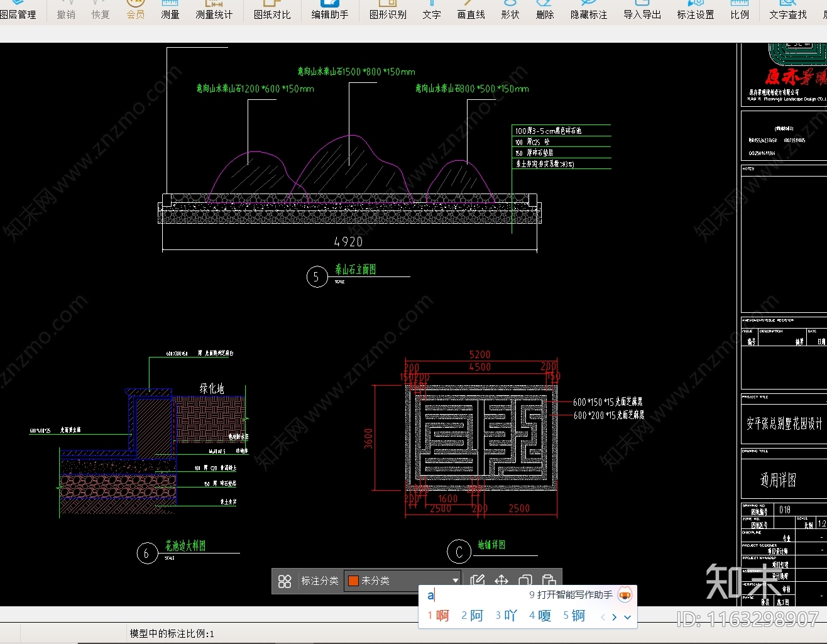Toggle 隐藏标注 hide annotations
This screenshot has width=827, height=644.
click(589, 11)
